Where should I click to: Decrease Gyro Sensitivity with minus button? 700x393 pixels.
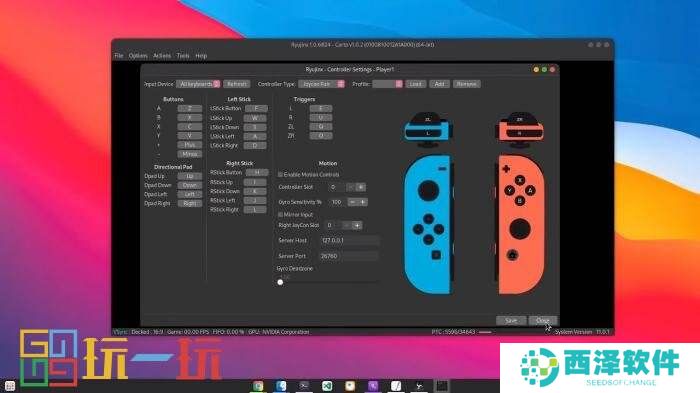coord(353,202)
